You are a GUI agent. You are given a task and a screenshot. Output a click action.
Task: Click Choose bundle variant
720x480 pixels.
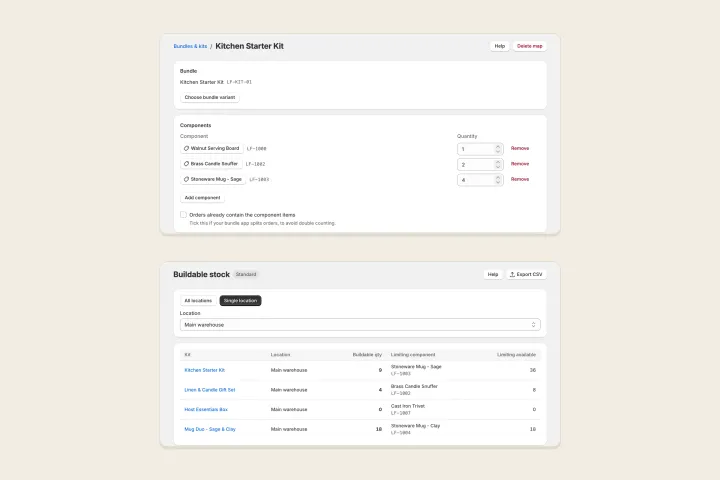pyautogui.click(x=210, y=97)
